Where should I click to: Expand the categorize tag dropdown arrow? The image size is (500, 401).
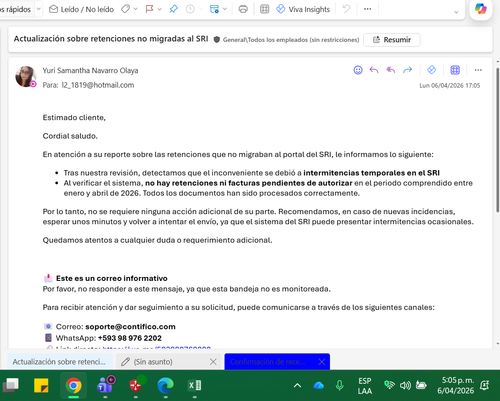pos(136,9)
